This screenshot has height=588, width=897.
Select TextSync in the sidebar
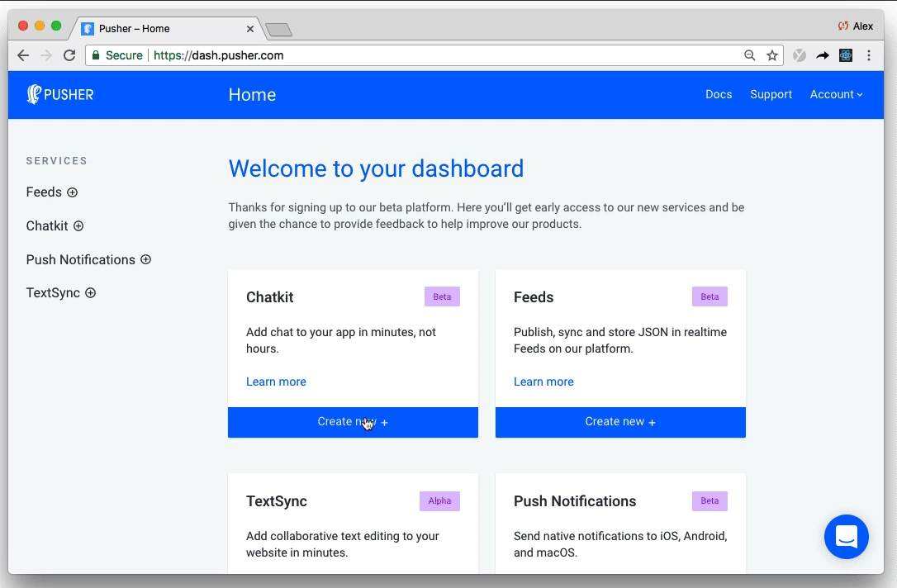[x=53, y=293]
